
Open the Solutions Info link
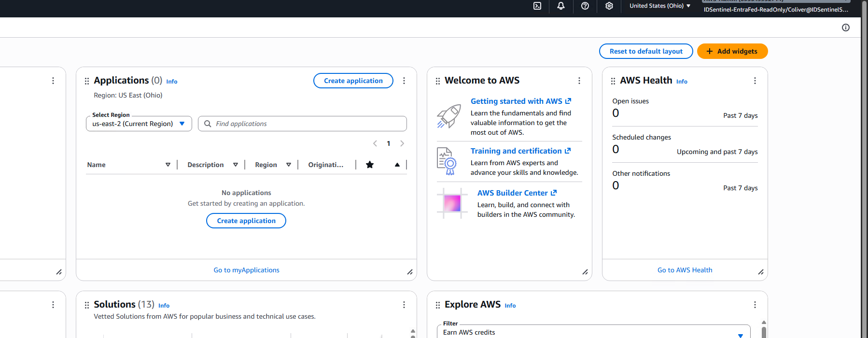coord(164,306)
